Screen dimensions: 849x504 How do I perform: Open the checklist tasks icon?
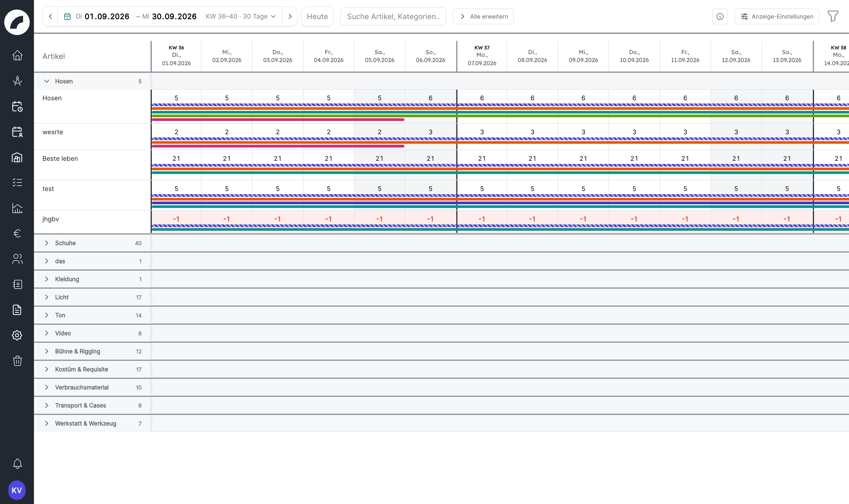pyautogui.click(x=17, y=183)
